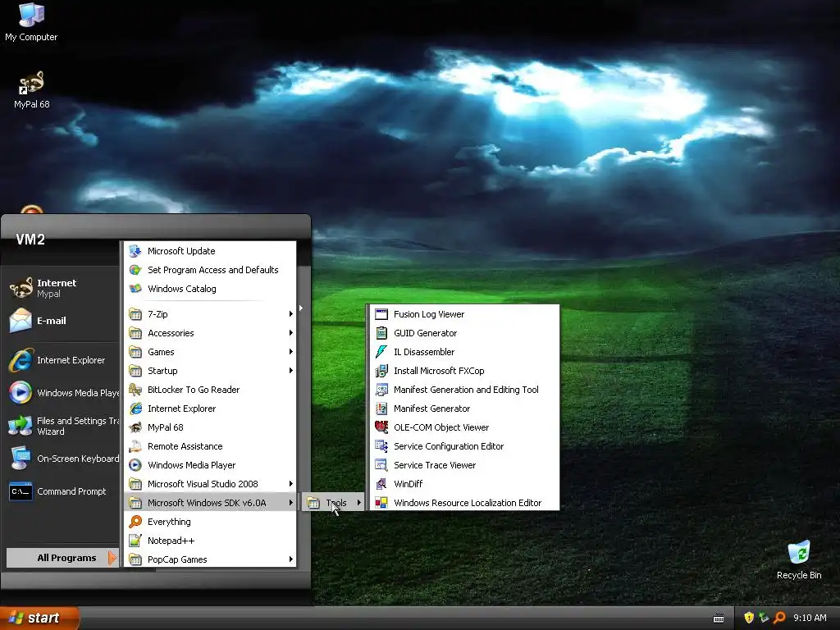Click the Remote Assistance icon
840x630 pixels.
(x=135, y=446)
